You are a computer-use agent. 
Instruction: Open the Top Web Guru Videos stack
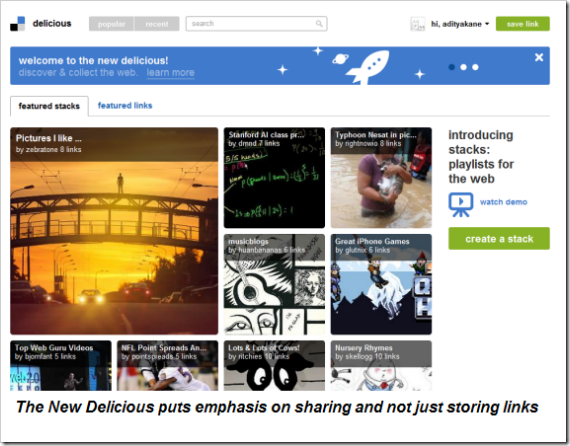click(x=61, y=366)
